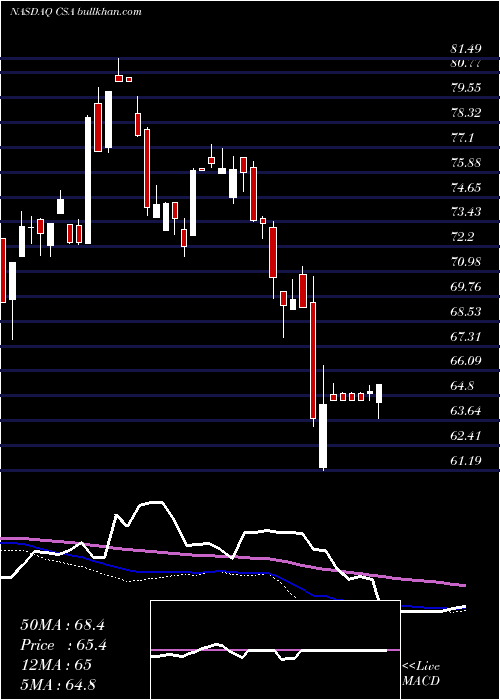The image size is (500, 700).
Task: Click the 68.53 price axis label
Action: point(466,311)
